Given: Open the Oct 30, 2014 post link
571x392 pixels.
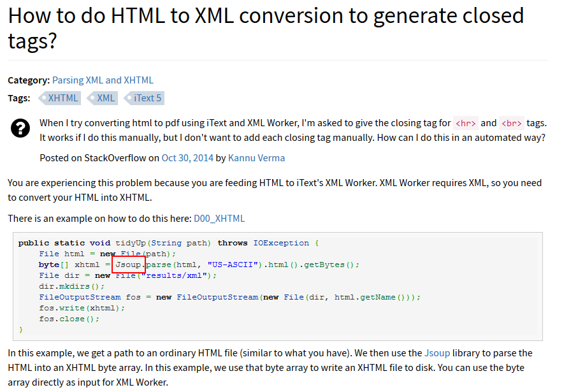Looking at the screenshot, I should click(187, 158).
